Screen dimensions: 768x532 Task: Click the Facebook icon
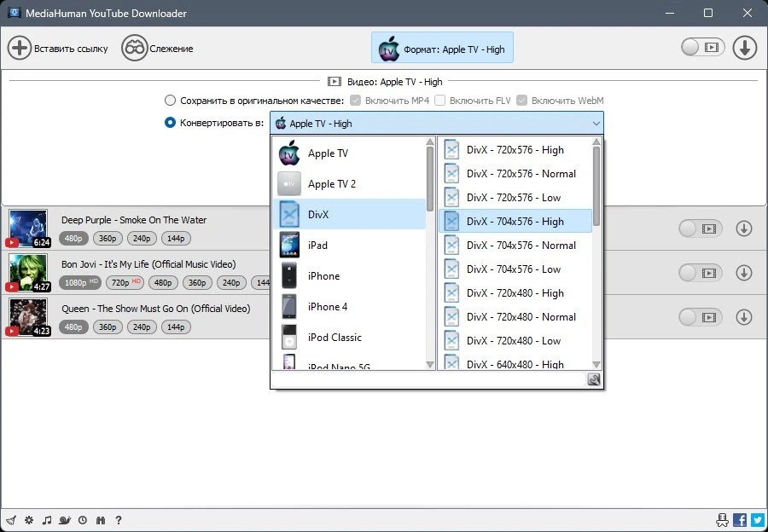pyautogui.click(x=740, y=520)
